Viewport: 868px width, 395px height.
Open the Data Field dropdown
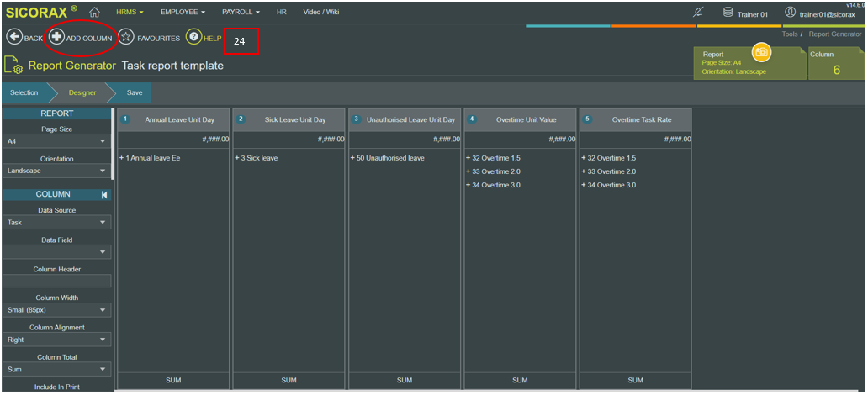click(x=56, y=252)
